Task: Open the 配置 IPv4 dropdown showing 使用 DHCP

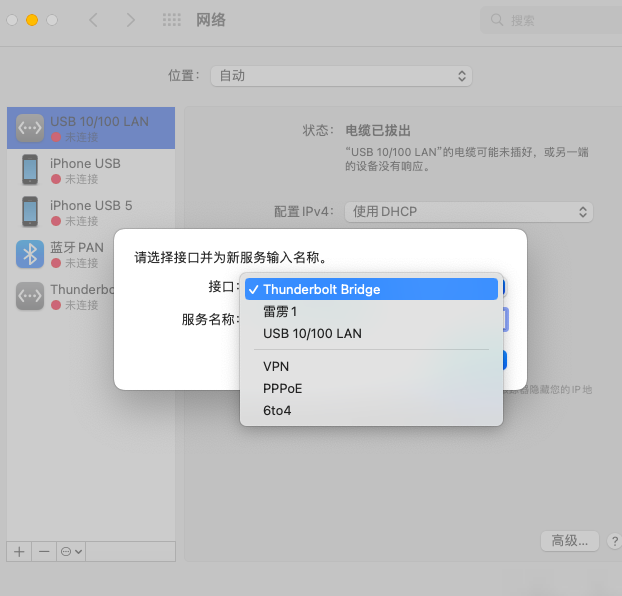Action: pyautogui.click(x=468, y=212)
